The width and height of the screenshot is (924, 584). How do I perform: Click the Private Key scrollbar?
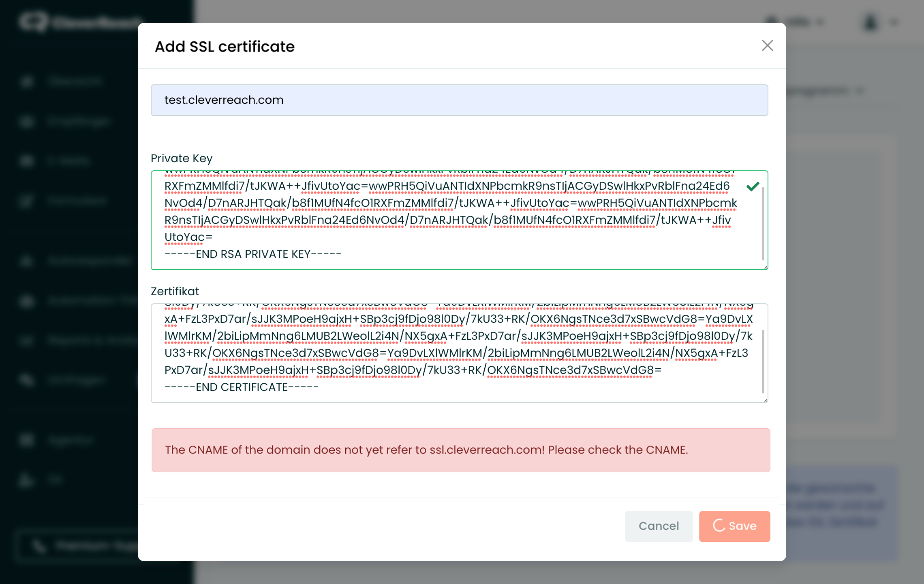tap(763, 223)
